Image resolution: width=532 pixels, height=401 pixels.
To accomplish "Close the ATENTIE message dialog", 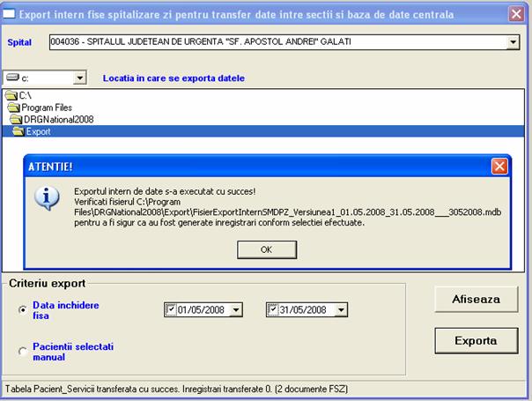I will point(499,166).
